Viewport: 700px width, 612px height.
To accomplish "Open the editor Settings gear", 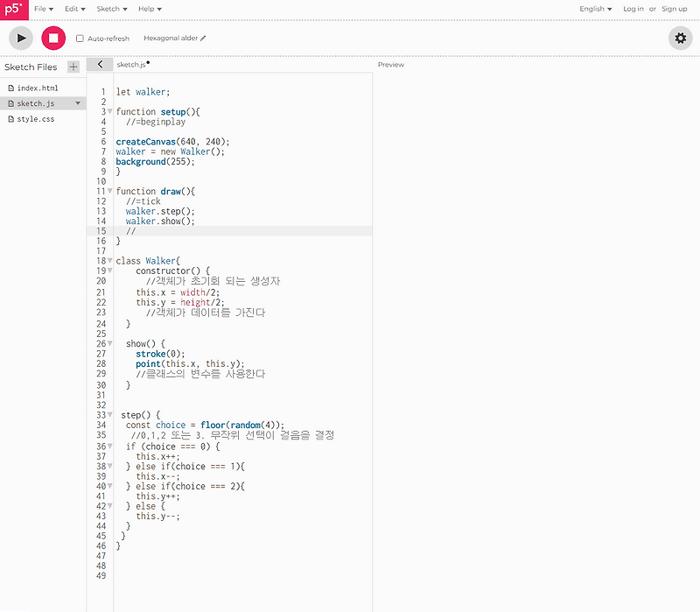I will tap(681, 38).
